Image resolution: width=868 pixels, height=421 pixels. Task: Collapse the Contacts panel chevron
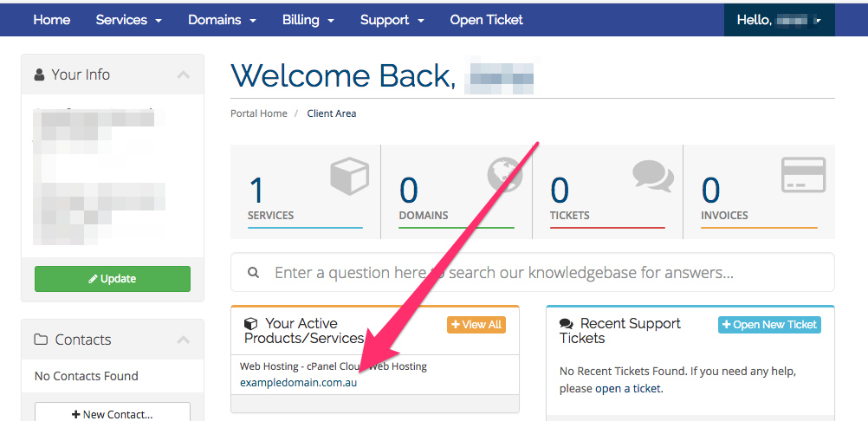pos(184,339)
